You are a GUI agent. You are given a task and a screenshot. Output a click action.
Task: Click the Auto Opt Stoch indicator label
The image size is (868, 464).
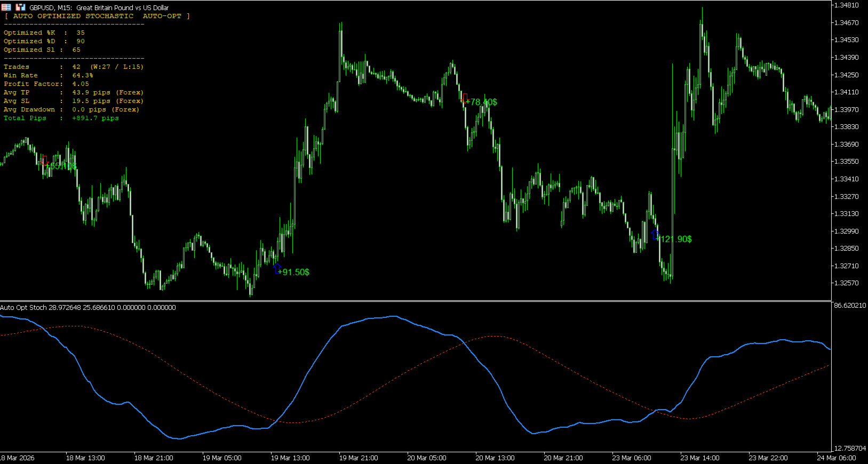pyautogui.click(x=88, y=307)
